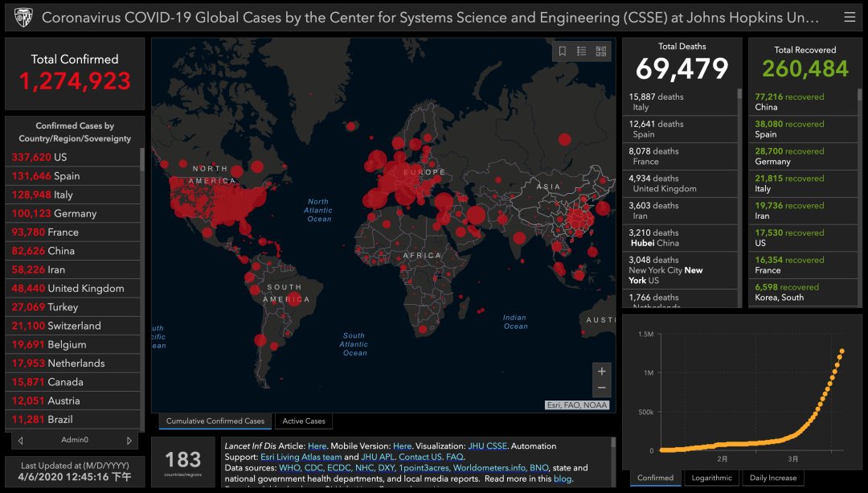Open the hamburger menu in the header
The image size is (868, 493).
click(850, 17)
